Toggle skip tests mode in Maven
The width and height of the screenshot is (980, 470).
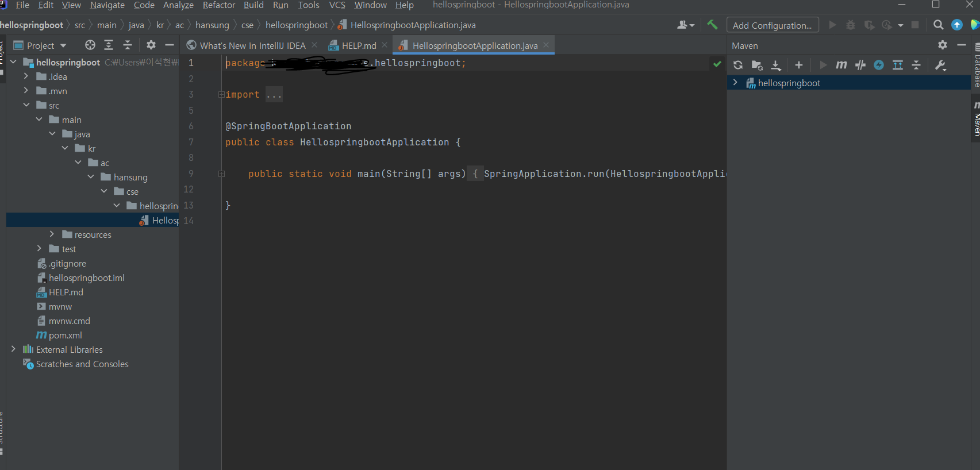point(879,65)
